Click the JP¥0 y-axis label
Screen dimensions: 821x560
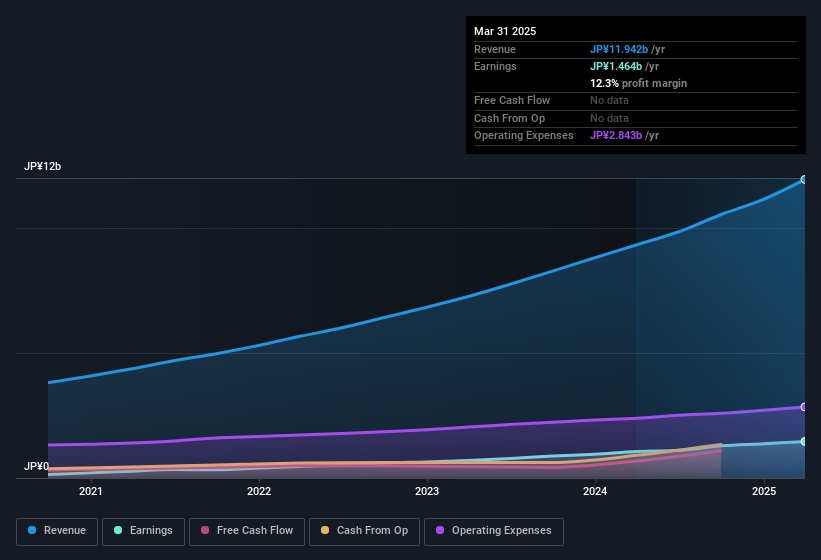coord(37,466)
